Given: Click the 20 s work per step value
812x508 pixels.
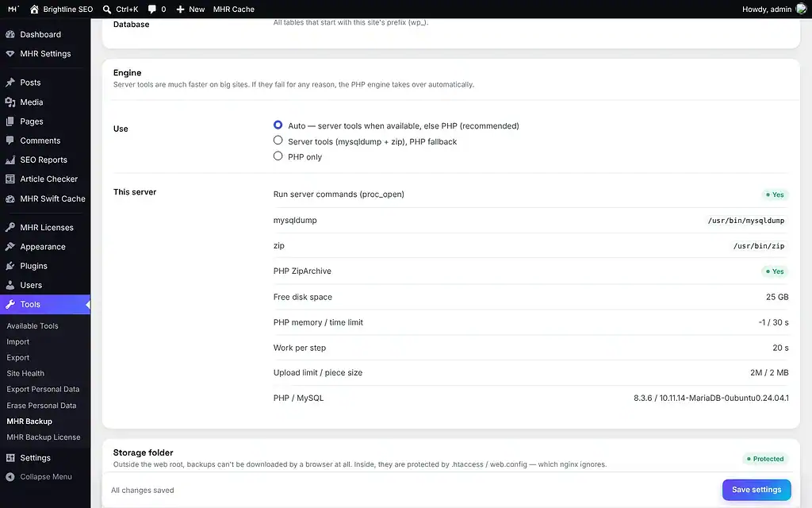Looking at the screenshot, I should [x=780, y=348].
